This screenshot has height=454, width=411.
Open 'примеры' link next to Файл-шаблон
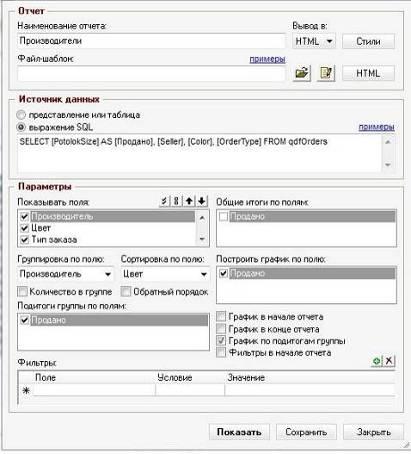tap(267, 59)
